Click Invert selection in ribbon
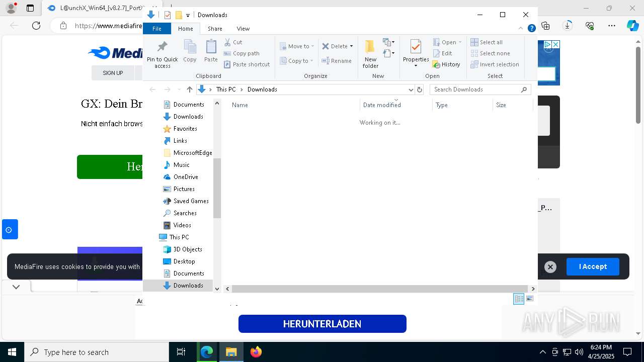 (495, 64)
